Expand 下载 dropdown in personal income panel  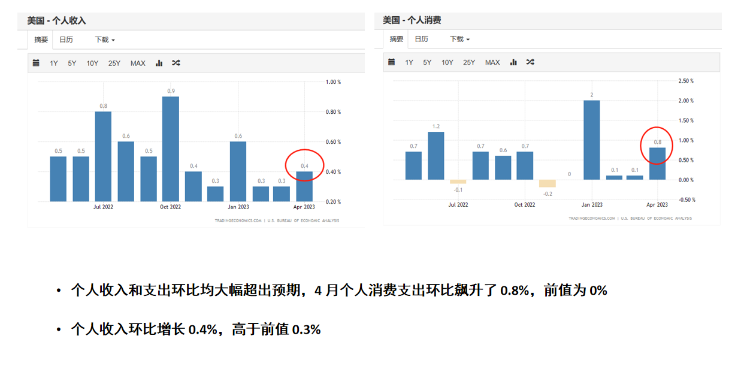[x=105, y=40]
